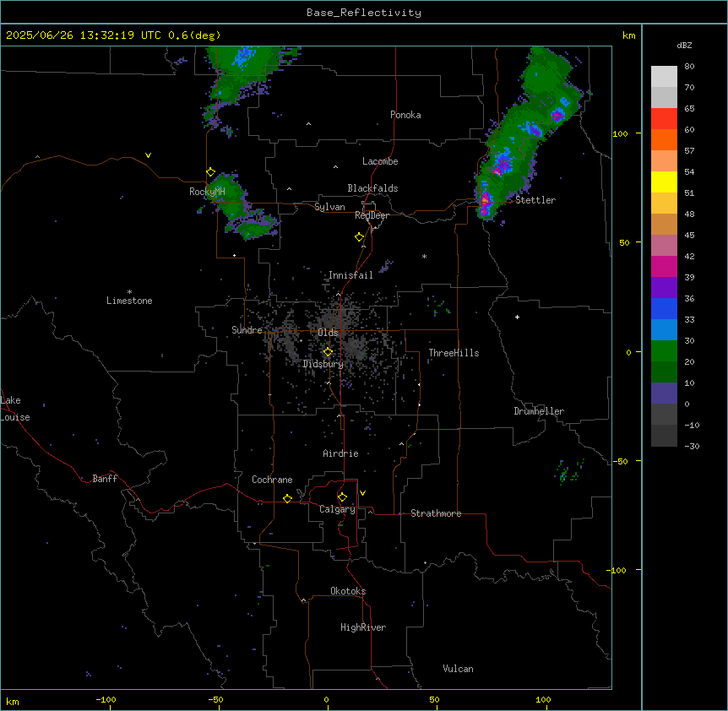Select the red swatch between 65 and 60 dBZ
The width and height of the screenshot is (728, 711).
tap(664, 118)
